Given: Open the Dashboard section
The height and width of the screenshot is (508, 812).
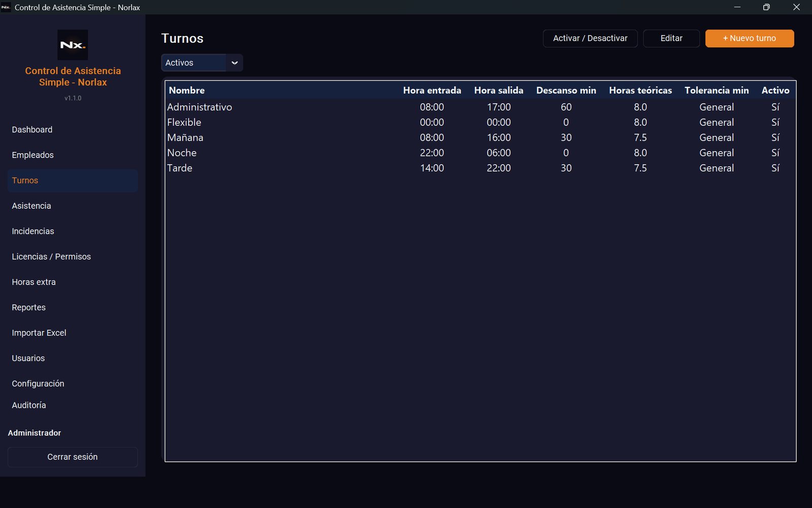Looking at the screenshot, I should (73, 130).
